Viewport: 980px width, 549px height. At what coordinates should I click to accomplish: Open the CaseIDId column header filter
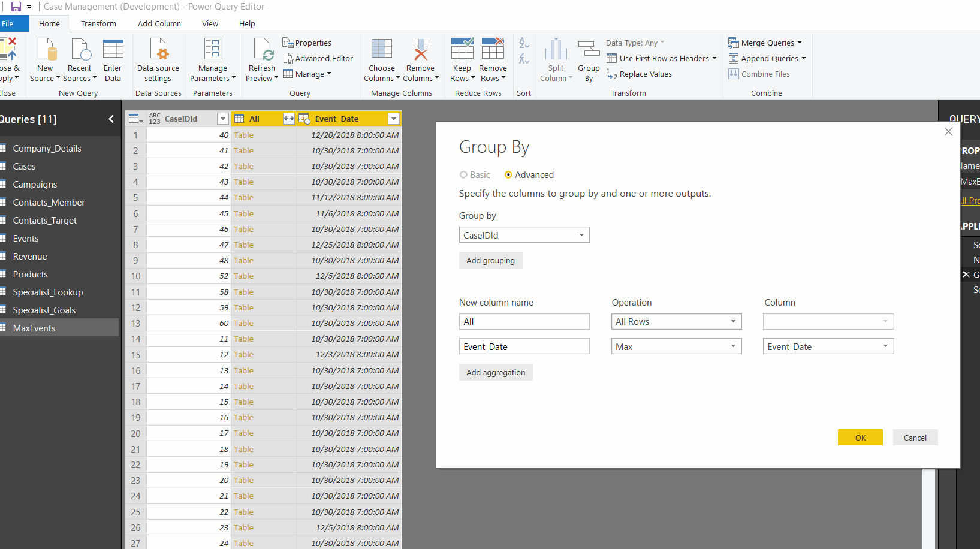click(x=223, y=119)
